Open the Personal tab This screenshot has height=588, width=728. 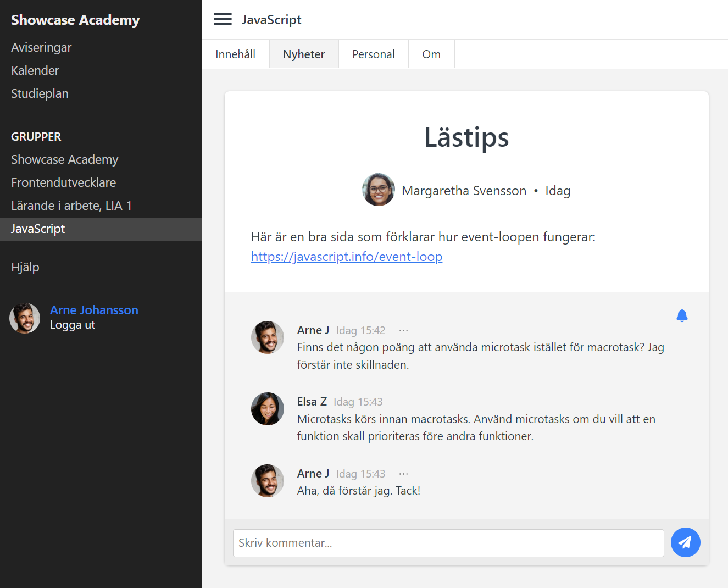click(x=374, y=54)
